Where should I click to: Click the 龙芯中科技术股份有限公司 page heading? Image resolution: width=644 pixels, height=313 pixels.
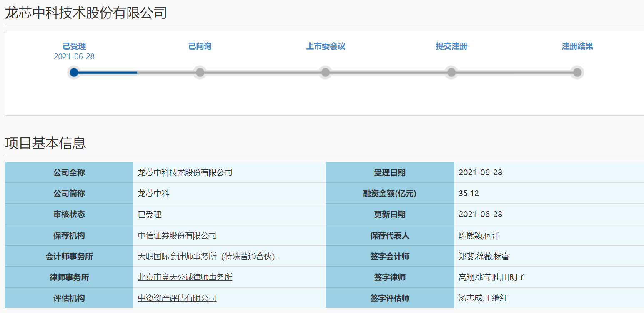[86, 13]
